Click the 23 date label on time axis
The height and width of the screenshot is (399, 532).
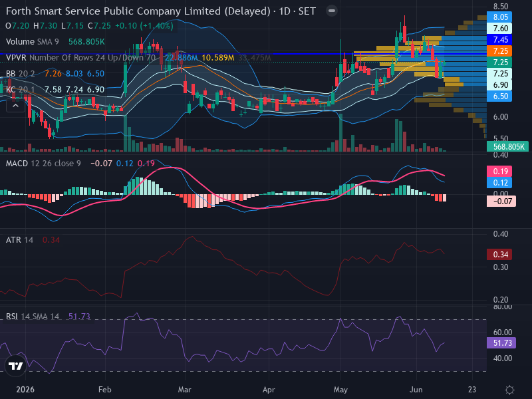[x=472, y=390]
